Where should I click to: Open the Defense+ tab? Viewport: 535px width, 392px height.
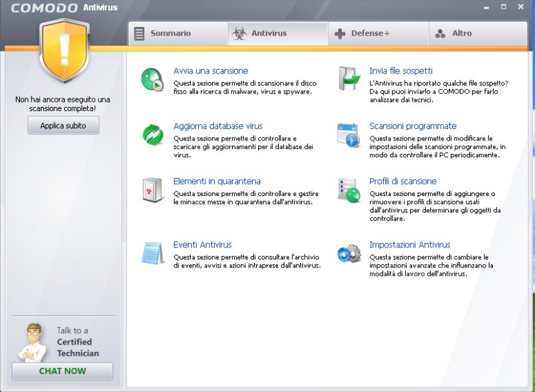coord(378,33)
